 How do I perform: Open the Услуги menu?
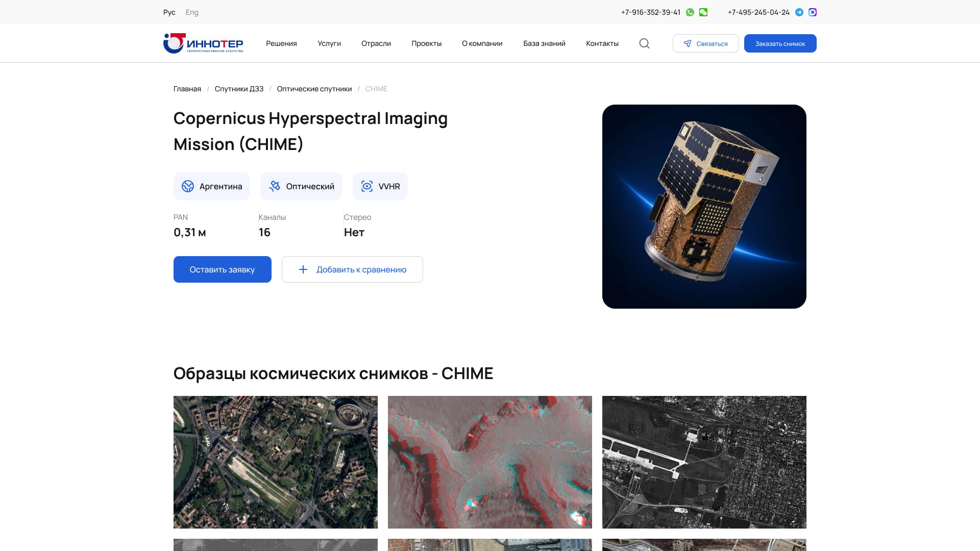click(x=329, y=43)
